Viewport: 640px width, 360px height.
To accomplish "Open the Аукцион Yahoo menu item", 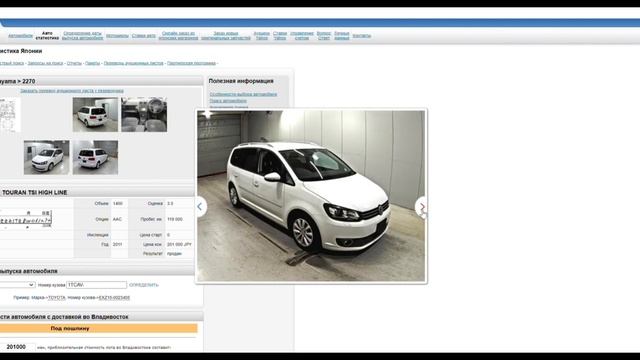I will 262,36.
